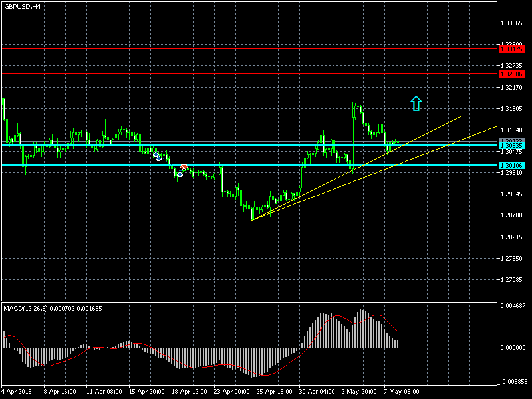The image size is (532, 399).
Task: Click the GBPUSD,H4 chart title
Action: point(22,6)
